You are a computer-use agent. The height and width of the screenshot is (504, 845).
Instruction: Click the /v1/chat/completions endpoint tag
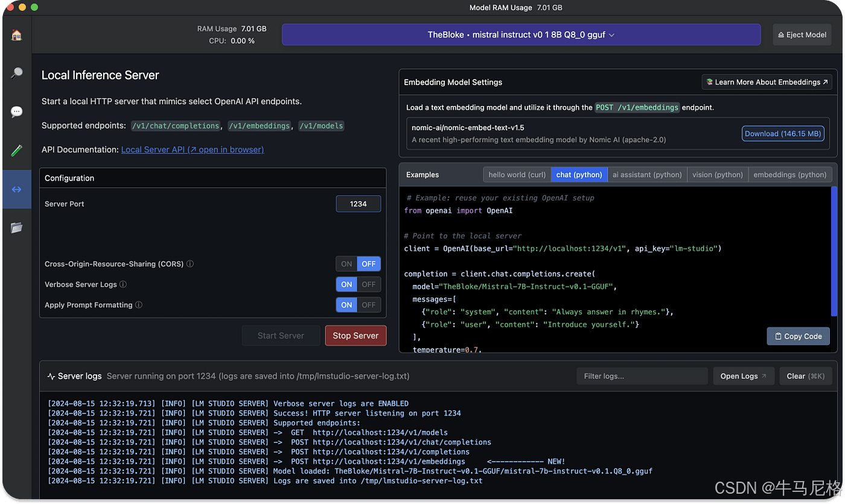pos(176,126)
